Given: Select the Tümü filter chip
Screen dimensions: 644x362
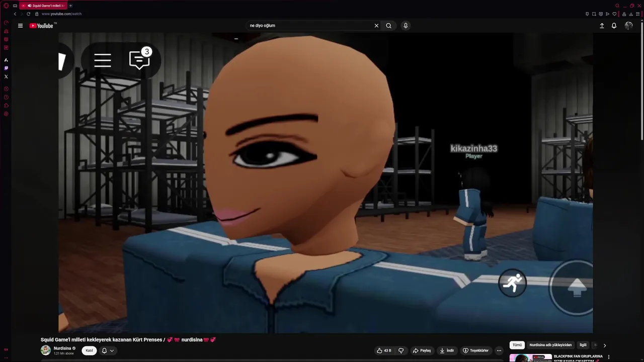Looking at the screenshot, I should coord(517,345).
